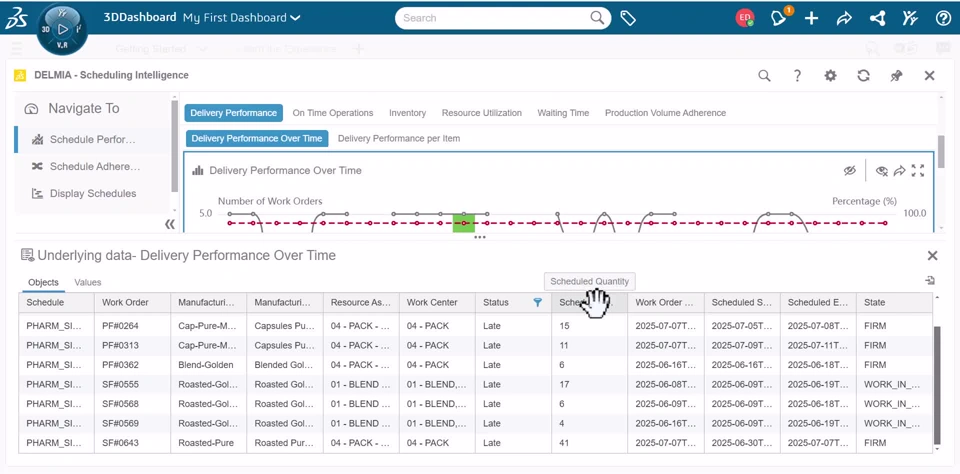The height and width of the screenshot is (474, 960).
Task: Refresh the DELMIA Scheduling Intelligence widget
Action: [x=863, y=75]
